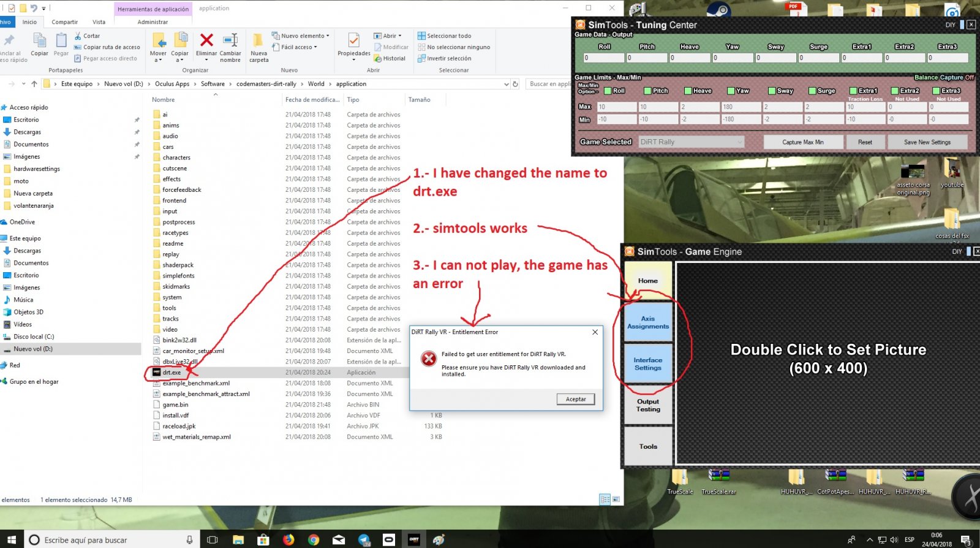
Task: Toggle Yaw Max/Min option checkbox
Action: click(731, 91)
